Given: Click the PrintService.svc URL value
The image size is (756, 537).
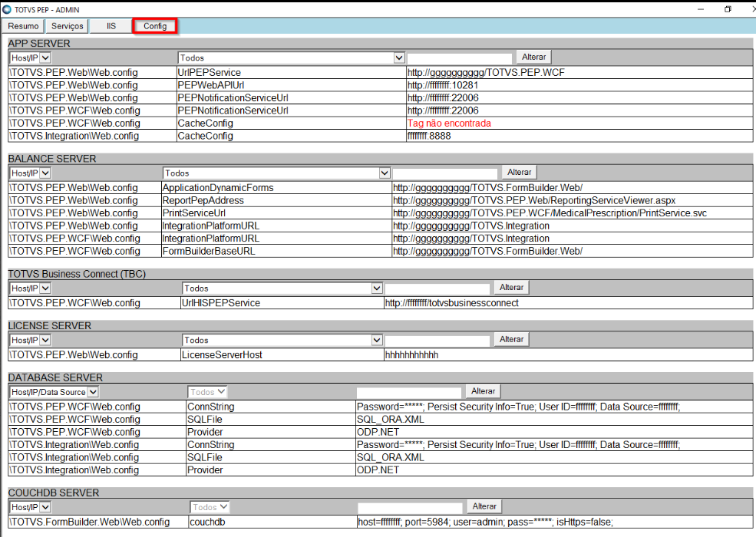Looking at the screenshot, I should (x=550, y=213).
